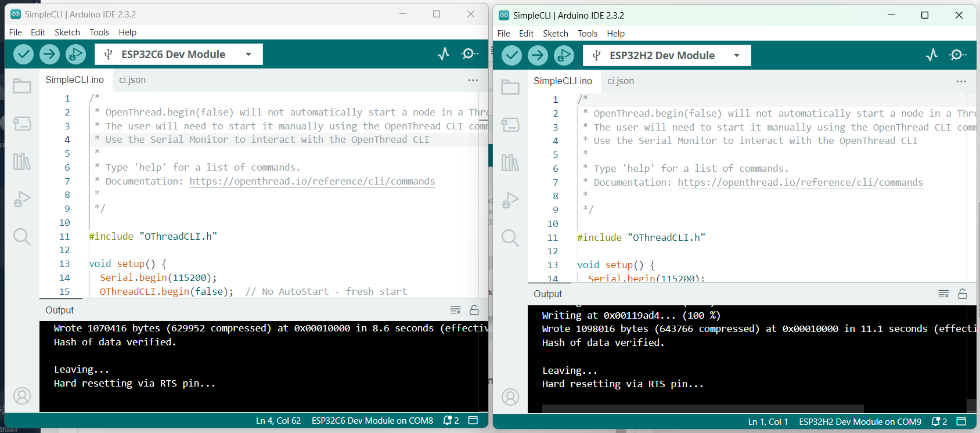980x433 pixels.
Task: Click output horizontal scrollbar in right window
Action: 702,409
